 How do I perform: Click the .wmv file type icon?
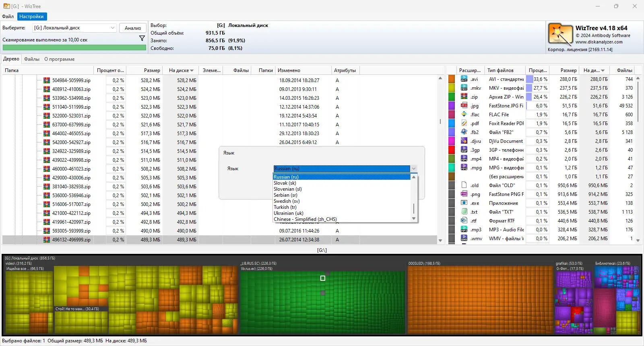click(464, 239)
